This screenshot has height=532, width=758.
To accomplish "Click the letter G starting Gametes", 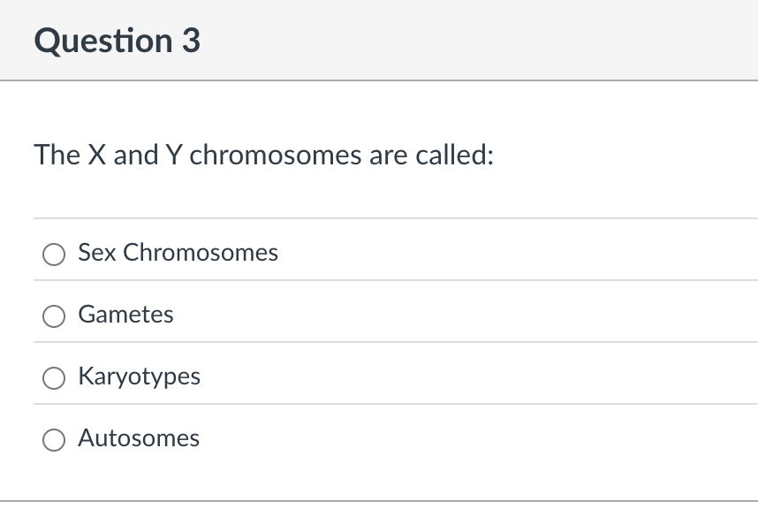I will coord(87,315).
